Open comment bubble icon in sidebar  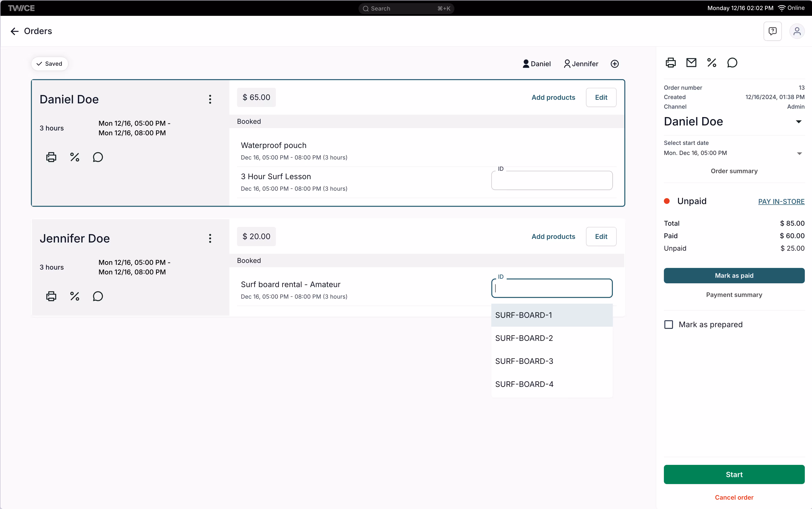(x=732, y=63)
